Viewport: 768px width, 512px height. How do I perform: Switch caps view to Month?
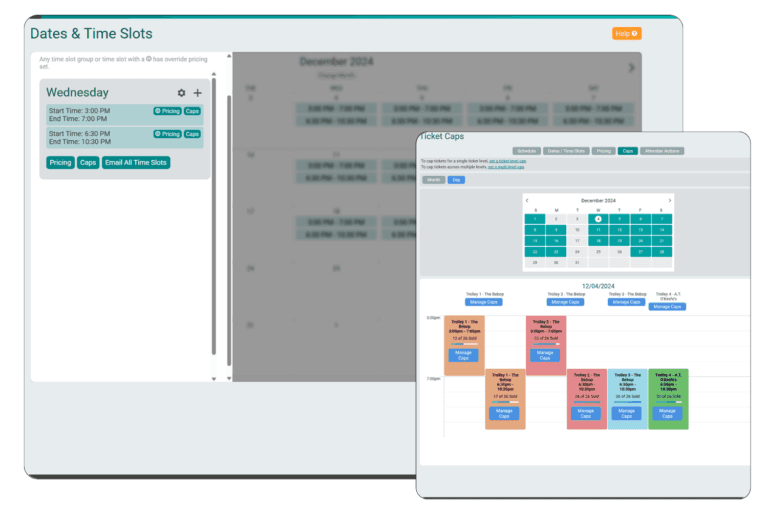click(433, 180)
